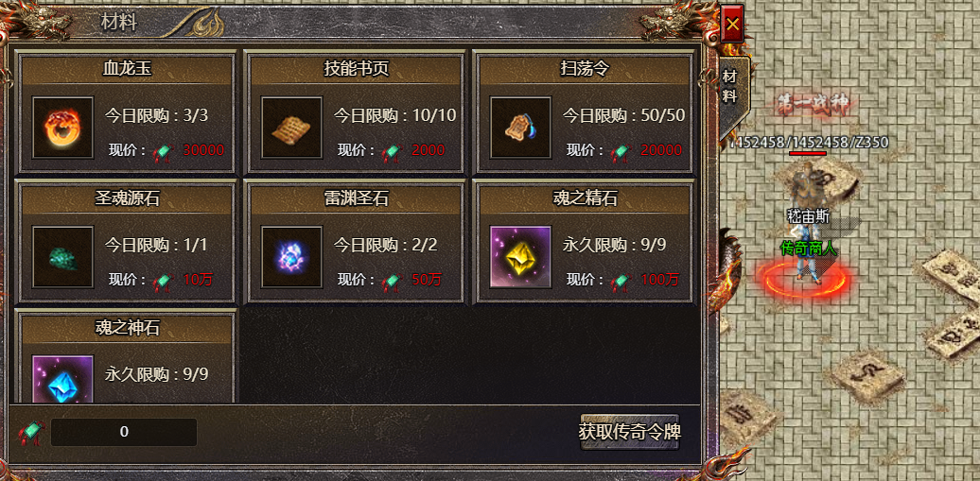The image size is (980, 481).
Task: Click the 魂之神石 blue crystal icon
Action: click(62, 380)
